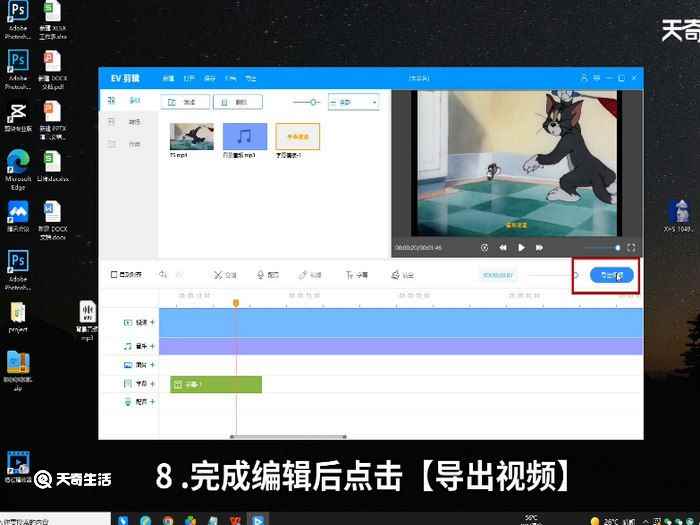The image size is (700, 525).
Task: Open the fifth title-bar menu item
Action: [x=250, y=79]
